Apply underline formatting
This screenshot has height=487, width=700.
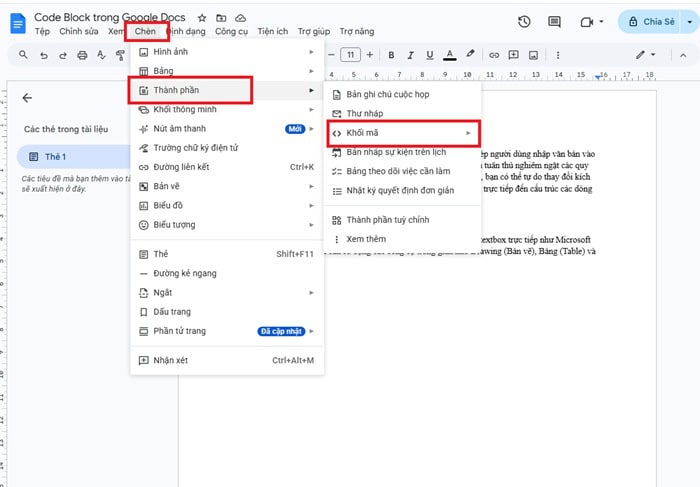pyautogui.click(x=429, y=55)
